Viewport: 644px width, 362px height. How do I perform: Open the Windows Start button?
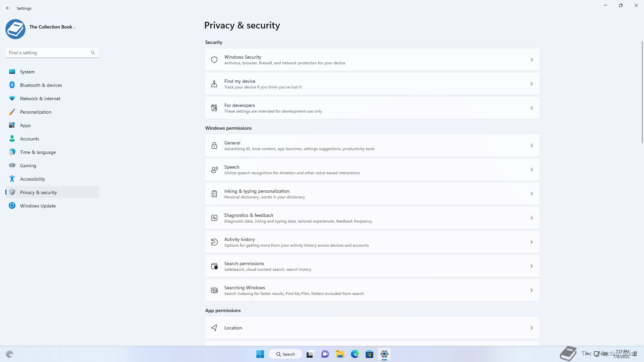(x=260, y=354)
